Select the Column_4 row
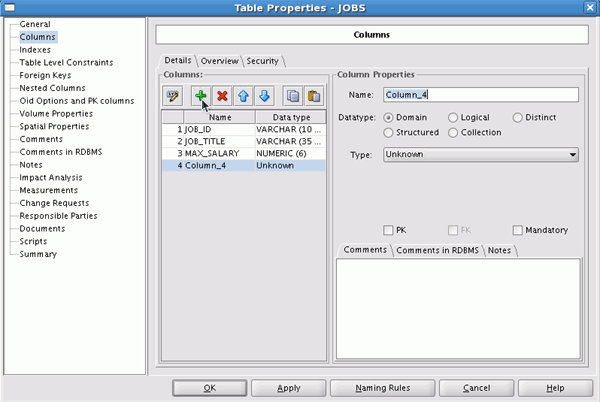This screenshot has width=600, height=402. 244,166
